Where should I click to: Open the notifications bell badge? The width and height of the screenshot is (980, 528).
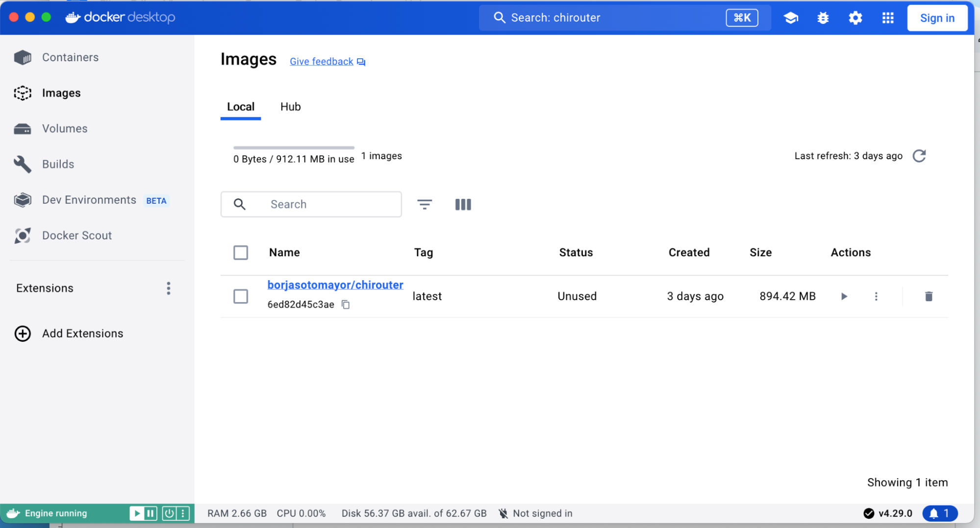tap(940, 513)
